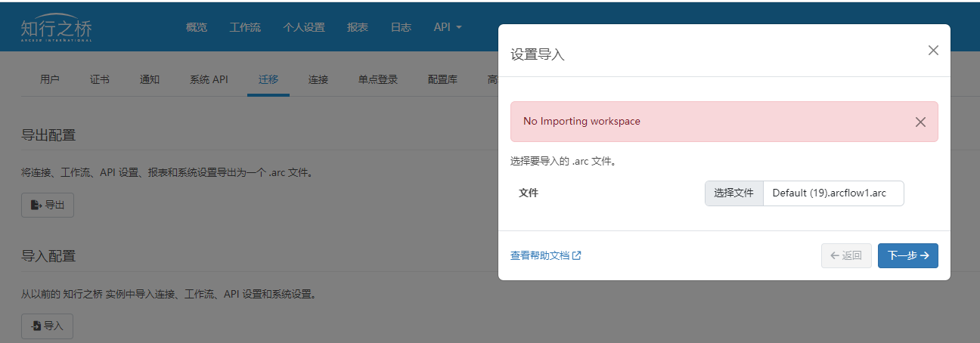Click the 导出 button
The image size is (980, 343).
click(x=48, y=205)
